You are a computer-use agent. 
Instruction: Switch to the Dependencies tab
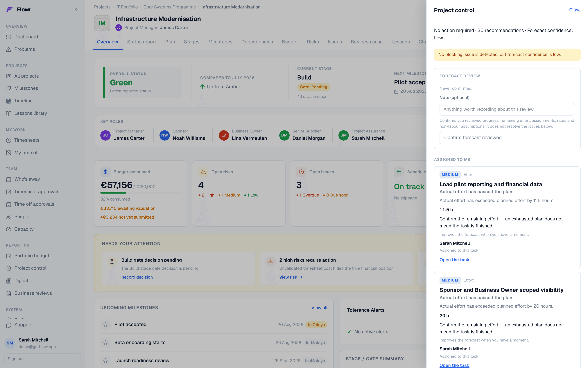click(x=257, y=42)
